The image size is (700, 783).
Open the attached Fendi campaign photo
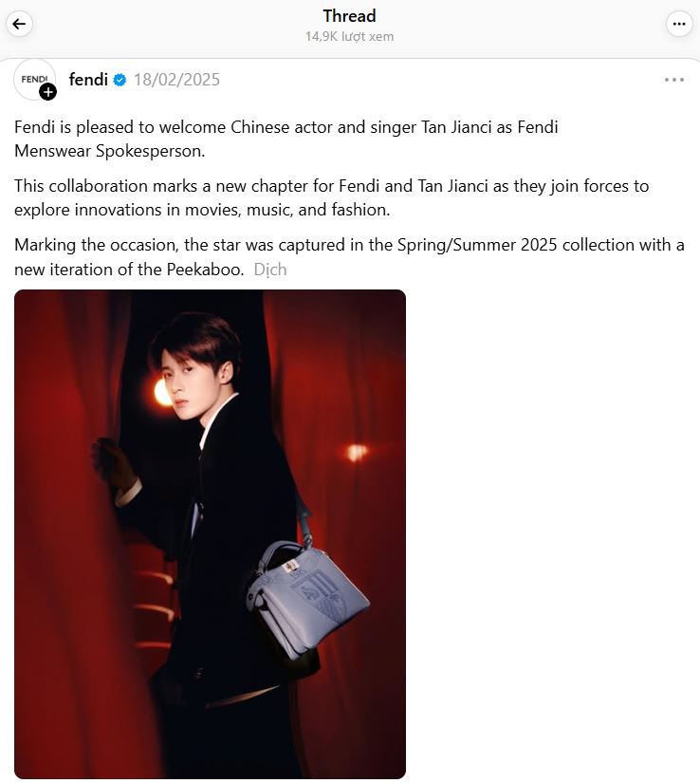coord(210,533)
